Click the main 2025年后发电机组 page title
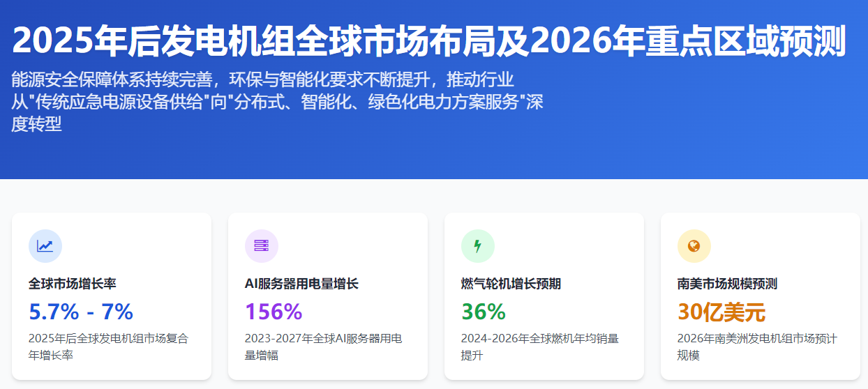 (x=428, y=41)
